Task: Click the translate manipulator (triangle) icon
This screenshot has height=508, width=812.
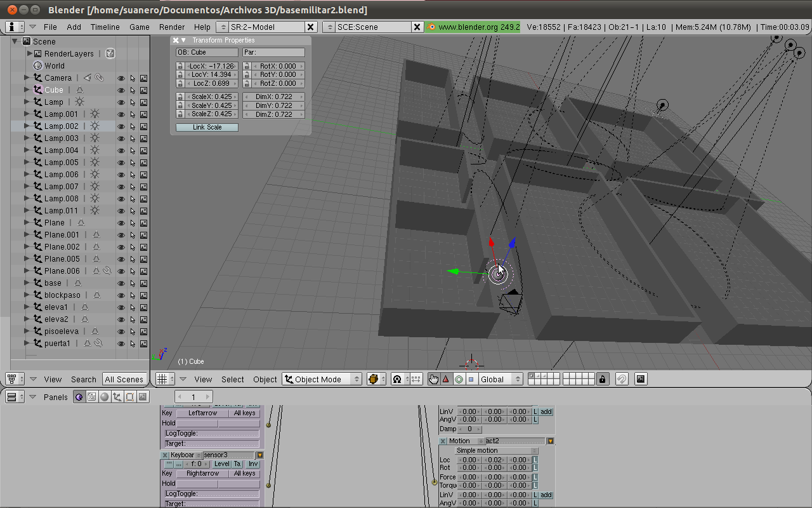Action: (446, 379)
